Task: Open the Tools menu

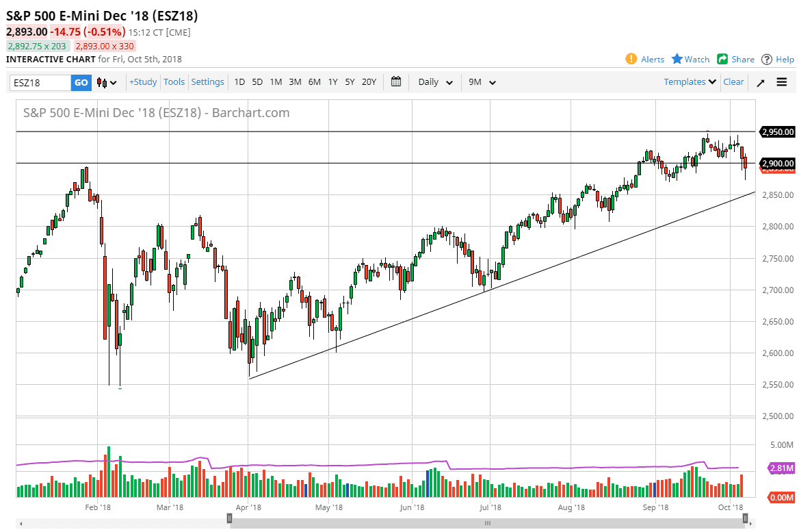Action: point(174,81)
